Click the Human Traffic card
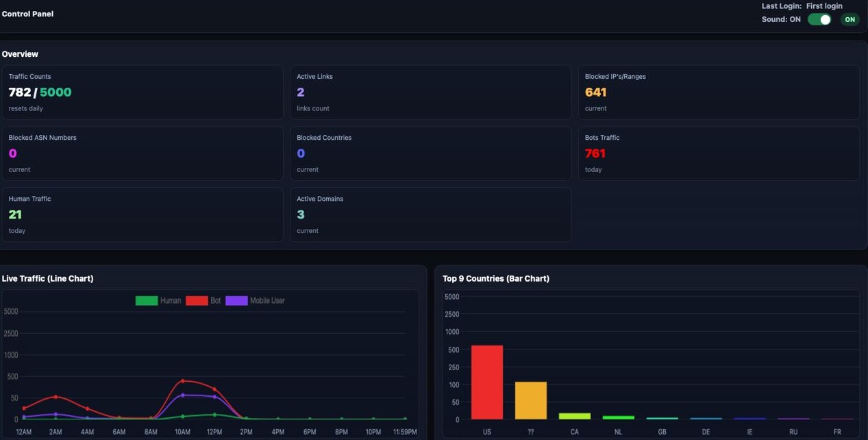Screen dimensions: 868x440 tap(142, 215)
